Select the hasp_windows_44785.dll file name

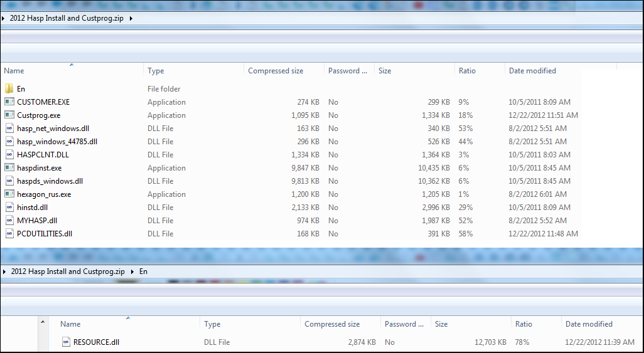click(57, 141)
